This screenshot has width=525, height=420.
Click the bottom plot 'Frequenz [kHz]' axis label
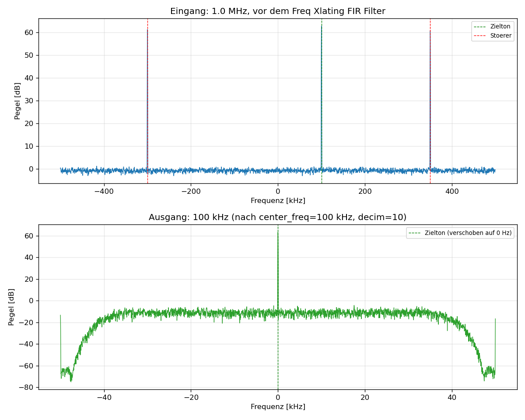point(278,407)
